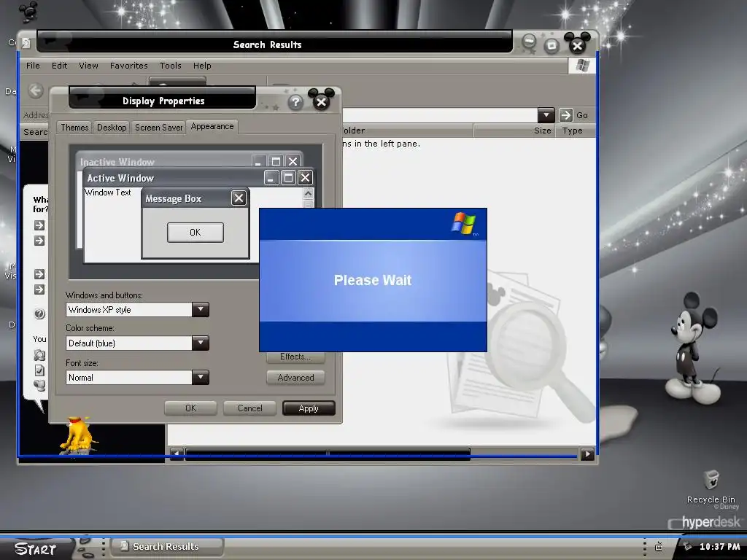The height and width of the screenshot is (560, 747).
Task: Switch to the Themes tab
Action: [x=74, y=127]
